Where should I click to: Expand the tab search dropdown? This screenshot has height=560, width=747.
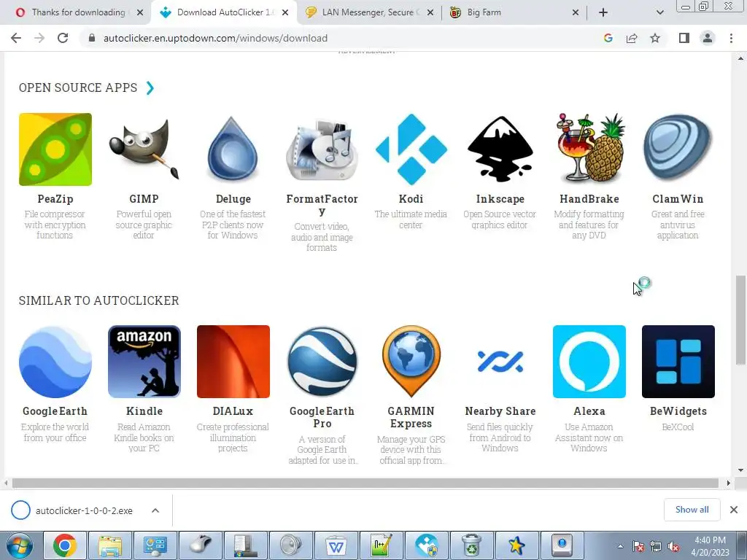659,12
